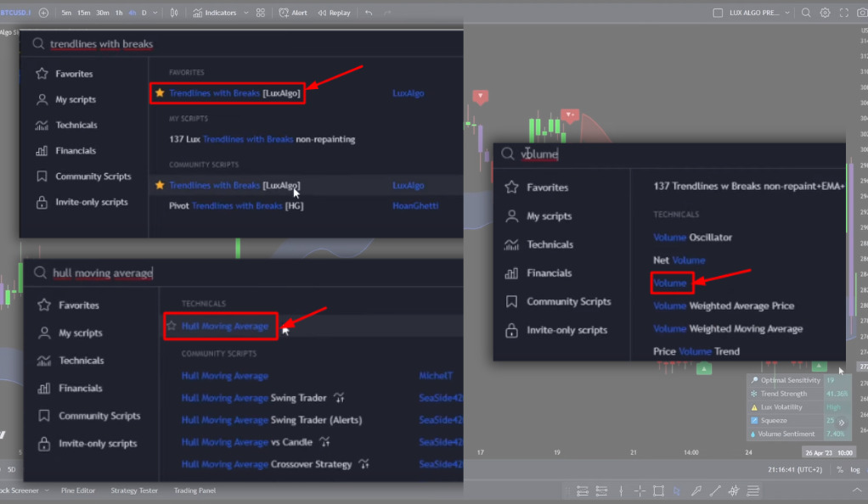This screenshot has width=868, height=504.
Task: Click Favorites star icon in trendlines search panel
Action: 42,74
